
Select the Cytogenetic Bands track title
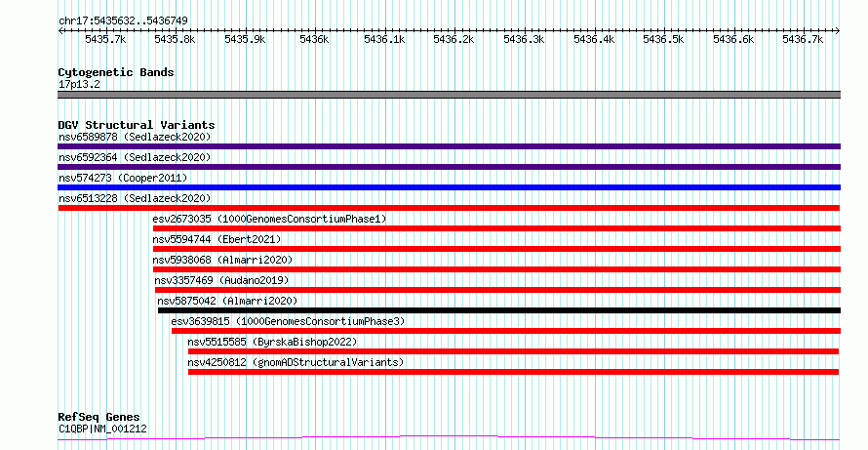click(x=116, y=72)
